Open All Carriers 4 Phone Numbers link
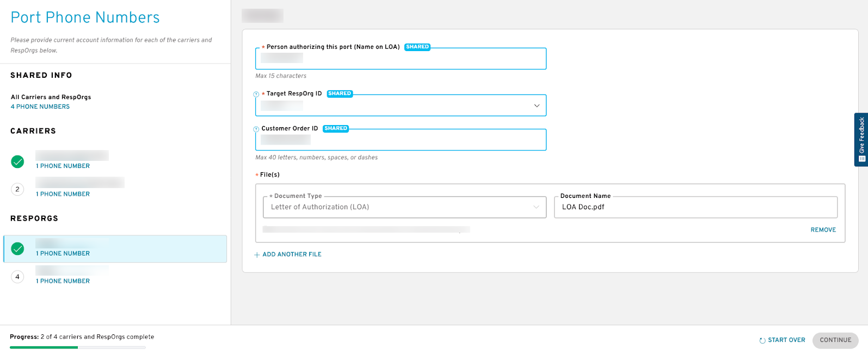Viewport: 868px width, 355px height. point(40,107)
